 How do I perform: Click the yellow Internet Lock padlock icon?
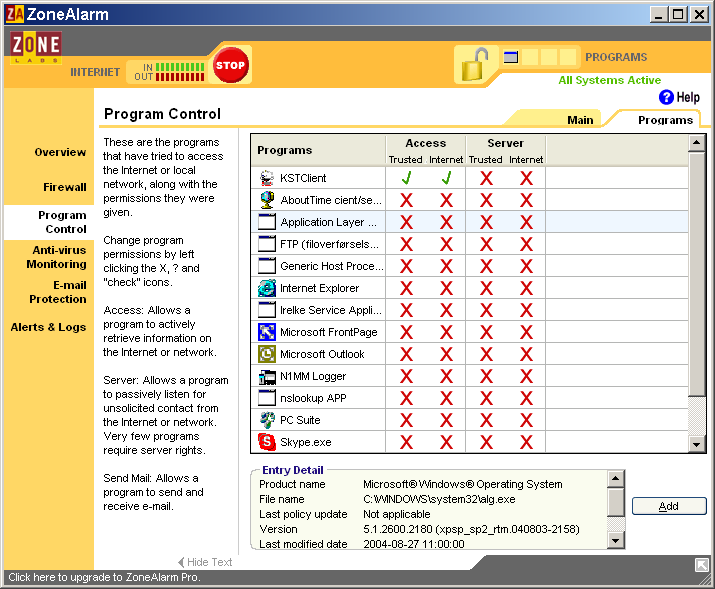tap(475, 65)
